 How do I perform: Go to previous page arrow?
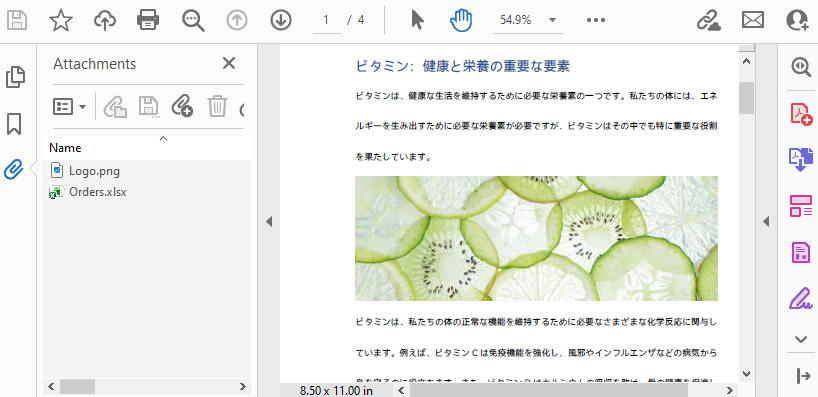pos(236,20)
